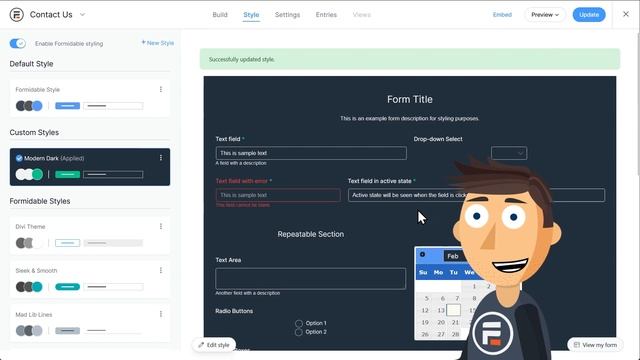Click the Embed link
The image size is (640, 360).
click(502, 15)
